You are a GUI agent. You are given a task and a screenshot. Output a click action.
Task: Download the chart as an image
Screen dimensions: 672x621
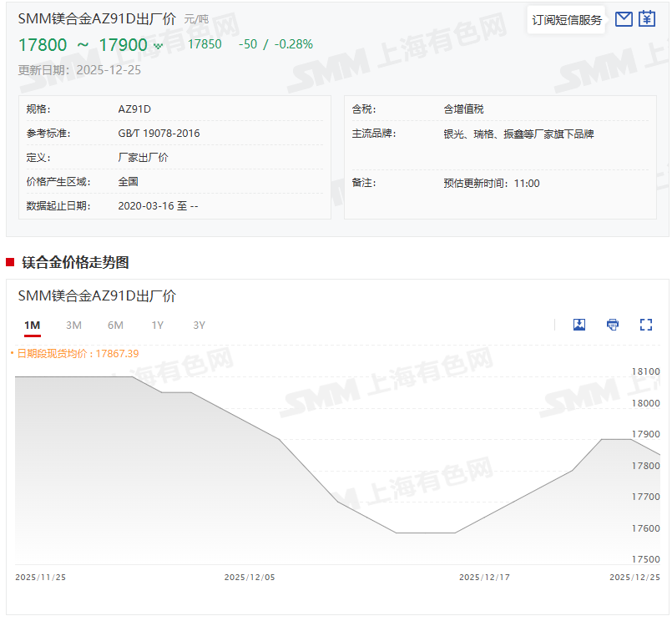(x=579, y=325)
